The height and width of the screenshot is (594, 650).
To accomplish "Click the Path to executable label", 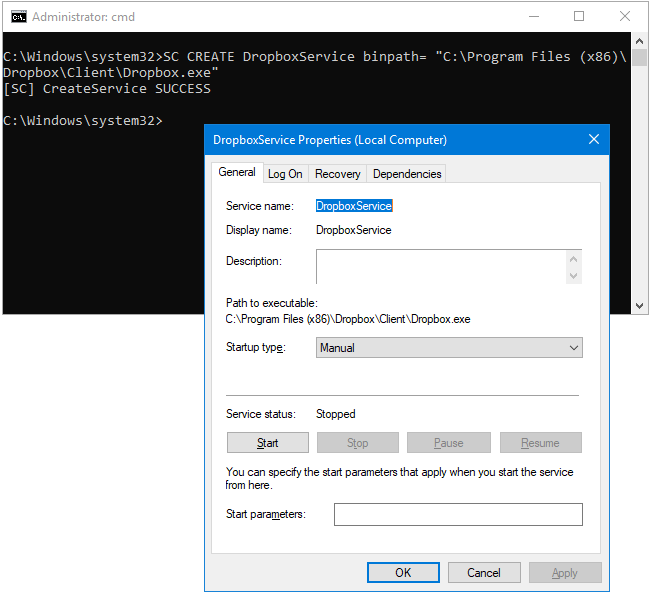I will point(272,303).
